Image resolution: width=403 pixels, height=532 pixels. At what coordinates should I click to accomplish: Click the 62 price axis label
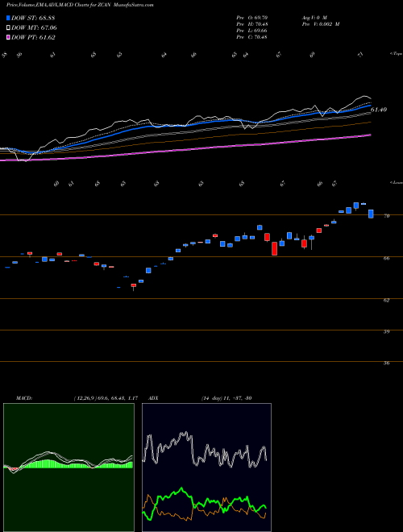(x=386, y=301)
